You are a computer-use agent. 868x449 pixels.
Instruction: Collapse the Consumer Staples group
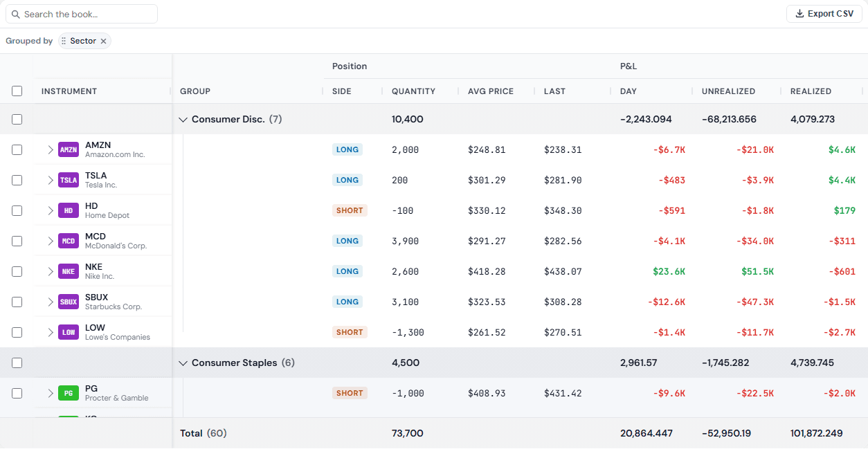coord(183,363)
